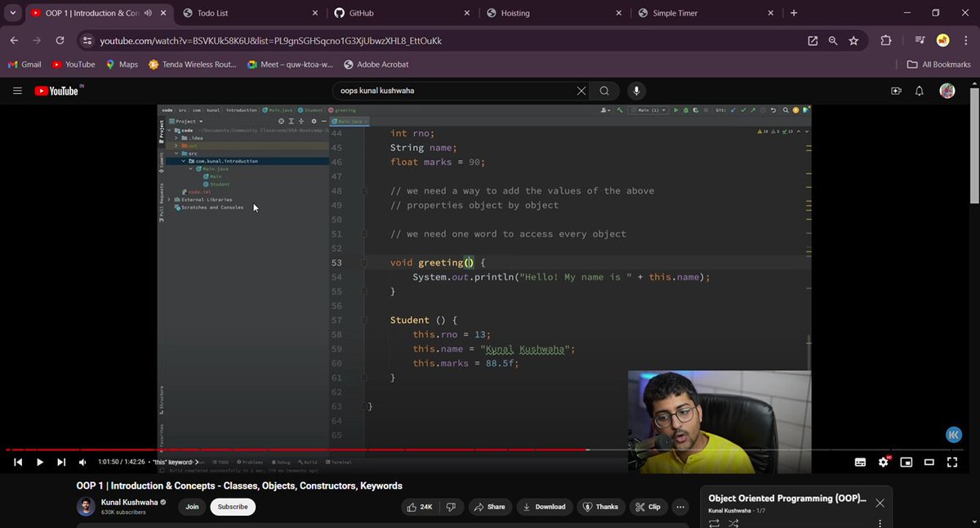Open more actions three-dot menu

point(680,507)
